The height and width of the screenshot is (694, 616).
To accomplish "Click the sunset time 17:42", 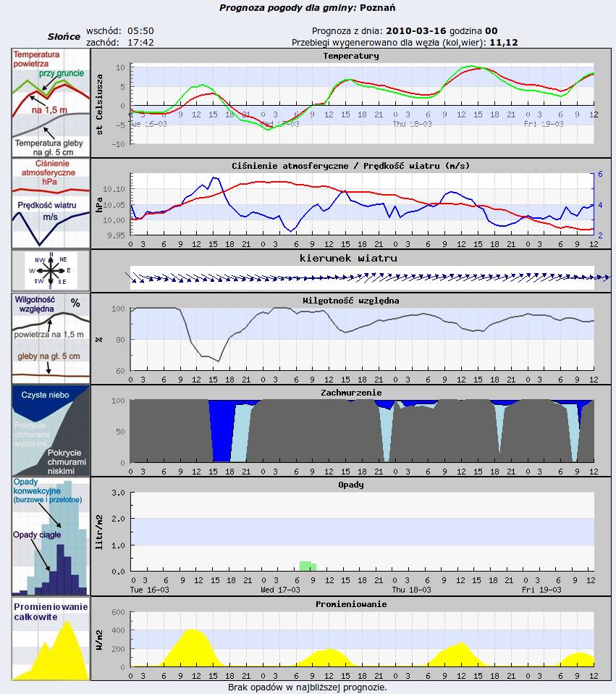I will [140, 43].
